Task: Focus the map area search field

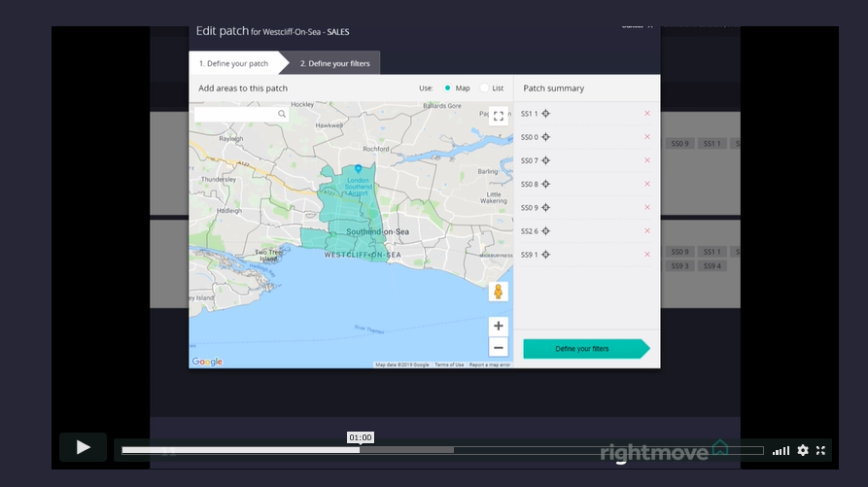Action: [241, 114]
